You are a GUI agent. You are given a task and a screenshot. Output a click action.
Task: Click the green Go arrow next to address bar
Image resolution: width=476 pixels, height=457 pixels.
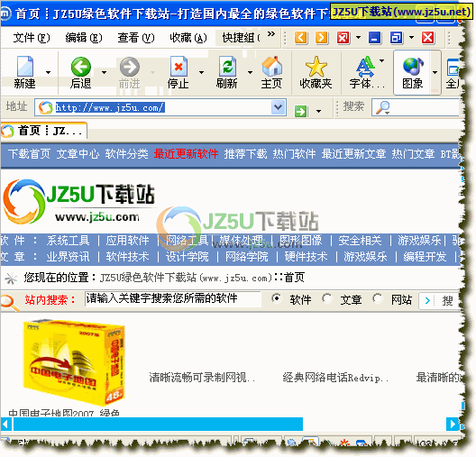click(x=301, y=111)
